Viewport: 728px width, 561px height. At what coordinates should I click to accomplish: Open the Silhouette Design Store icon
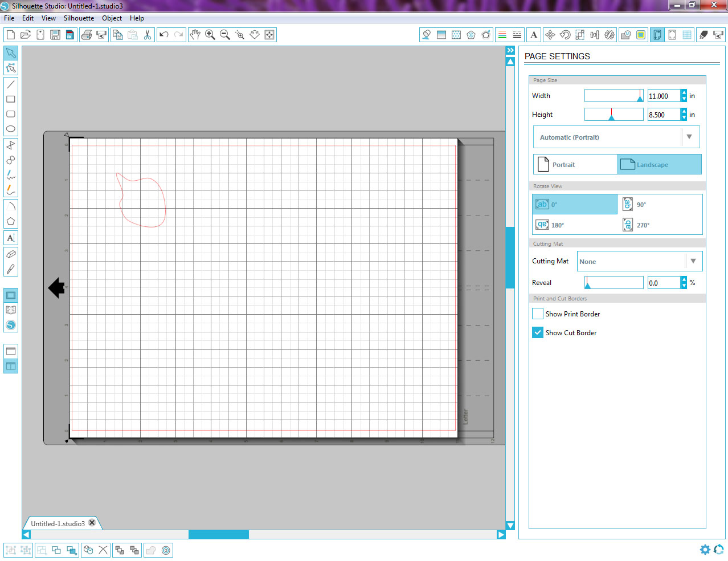coord(11,326)
